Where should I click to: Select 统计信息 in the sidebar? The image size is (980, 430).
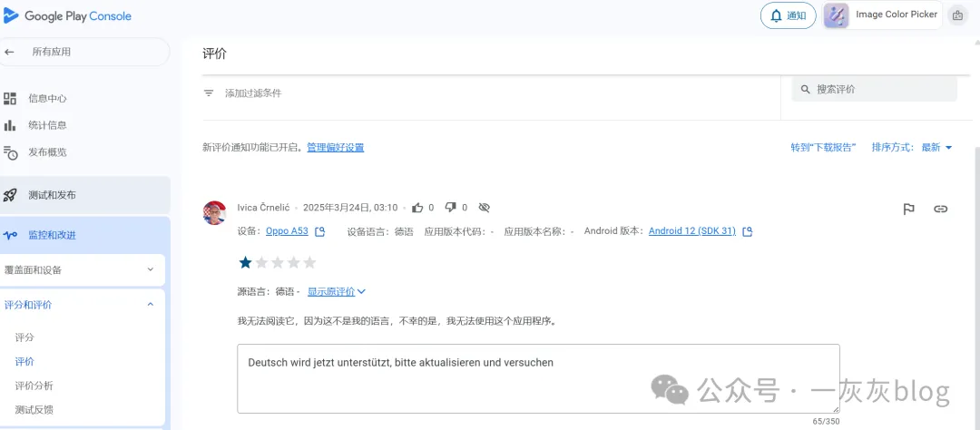[47, 125]
